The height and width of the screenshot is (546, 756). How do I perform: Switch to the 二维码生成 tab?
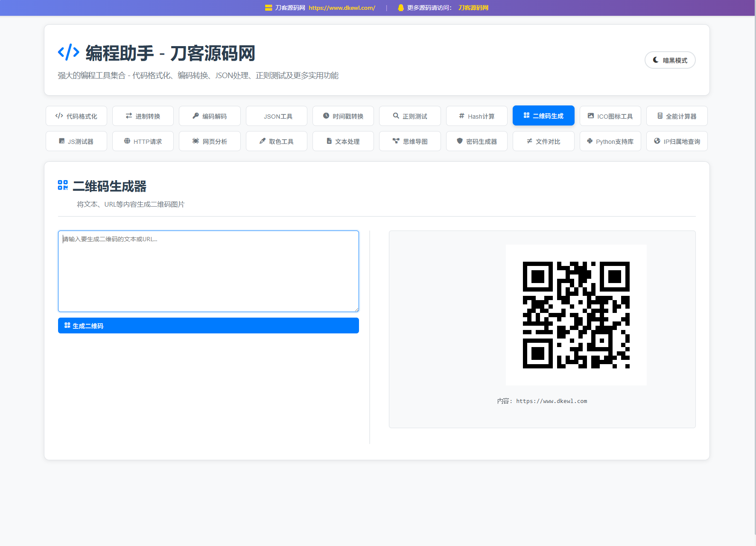point(543,115)
